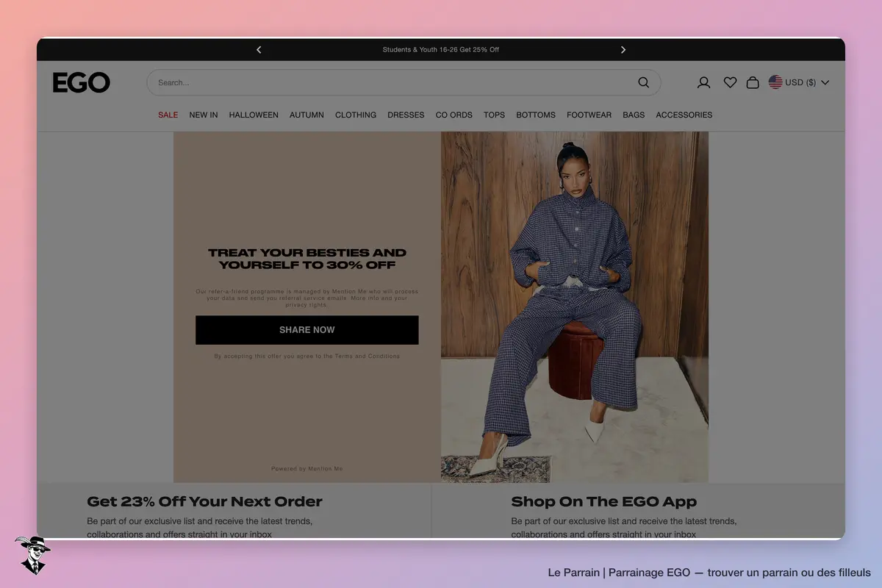
Task: Select the HALLOWEEN category
Action: [254, 115]
